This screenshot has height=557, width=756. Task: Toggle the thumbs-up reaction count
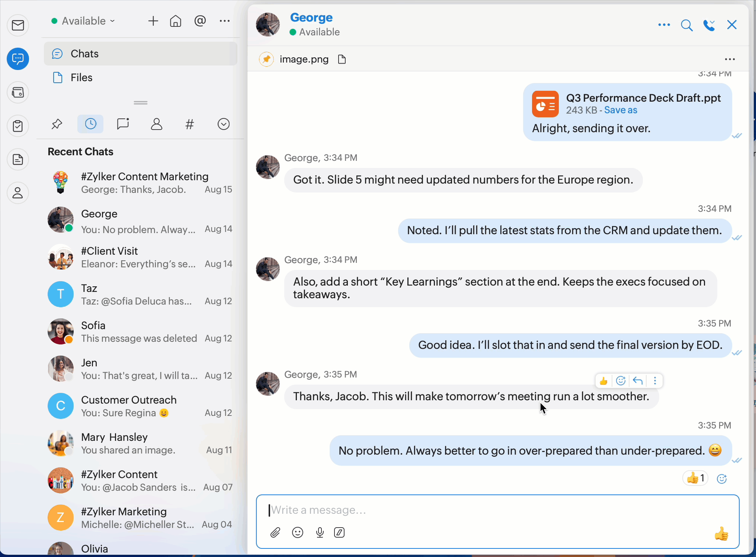pyautogui.click(x=695, y=478)
